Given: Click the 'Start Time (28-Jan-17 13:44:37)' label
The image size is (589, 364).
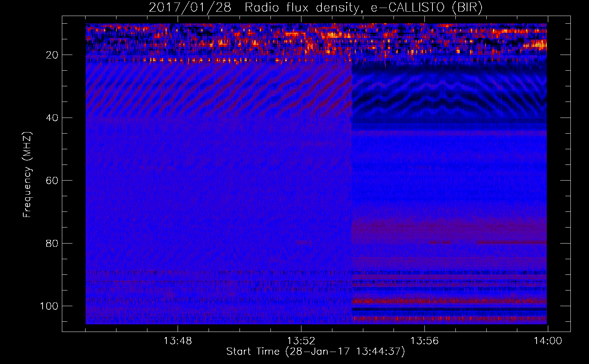Looking at the screenshot, I should (x=316, y=352).
